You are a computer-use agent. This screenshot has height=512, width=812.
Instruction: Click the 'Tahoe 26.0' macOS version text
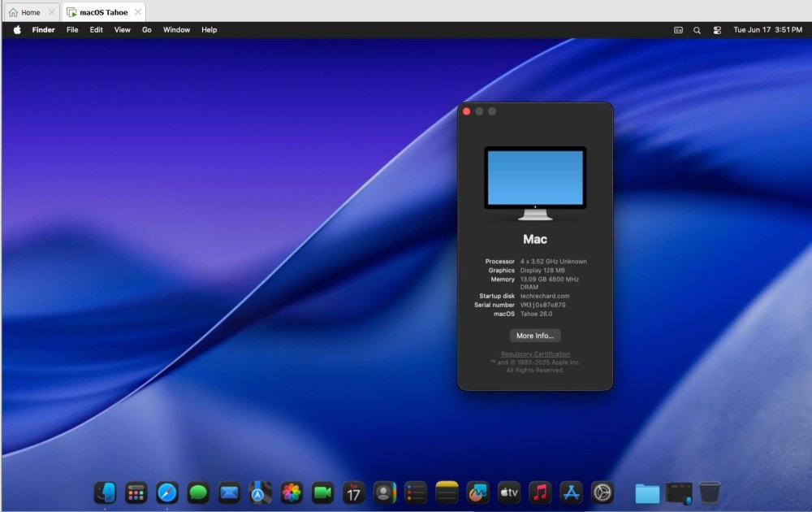click(536, 314)
